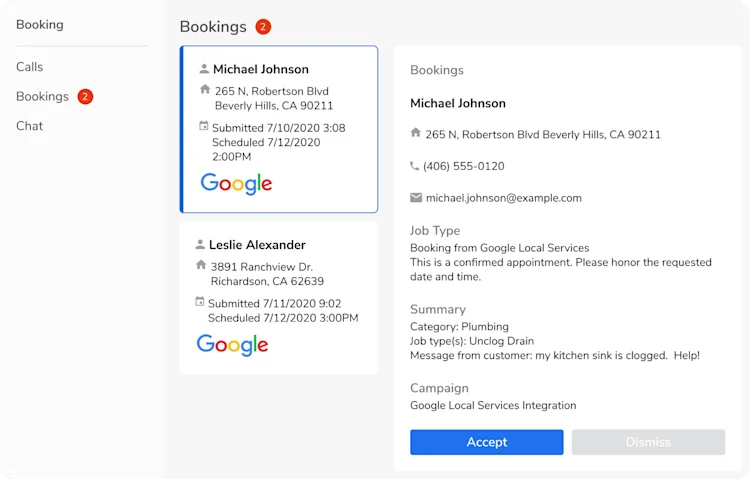
Task: Click the calendar icon in Leslie Alexander's card
Action: click(x=200, y=301)
